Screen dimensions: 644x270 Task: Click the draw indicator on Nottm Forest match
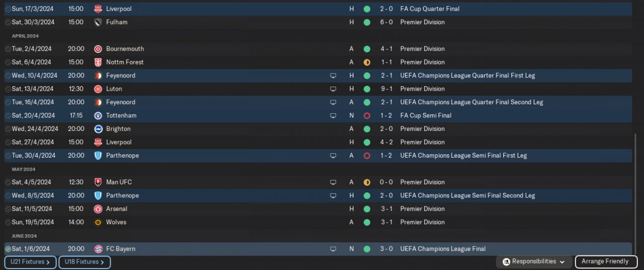click(x=367, y=62)
